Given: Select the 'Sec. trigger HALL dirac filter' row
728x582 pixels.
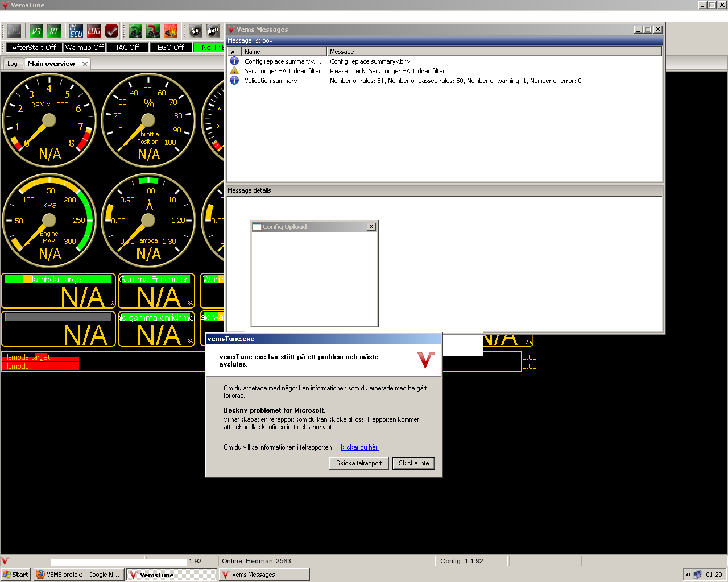Looking at the screenshot, I should pos(445,70).
